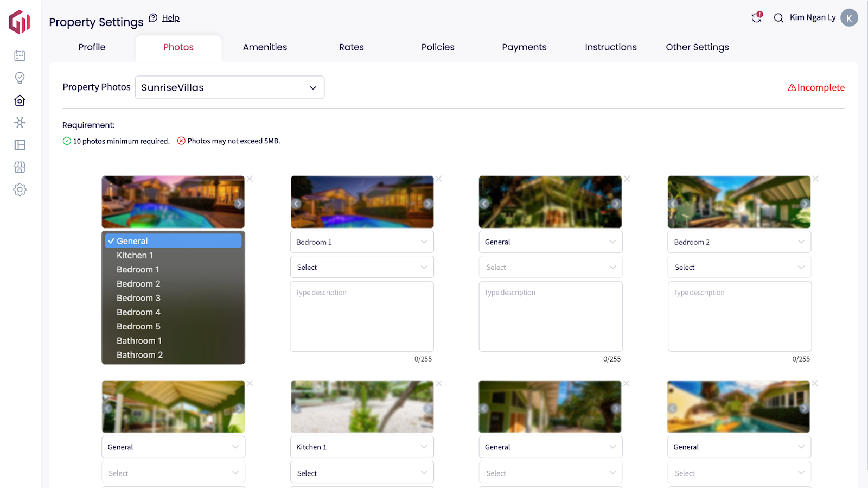Open the Help link

pyautogui.click(x=171, y=18)
